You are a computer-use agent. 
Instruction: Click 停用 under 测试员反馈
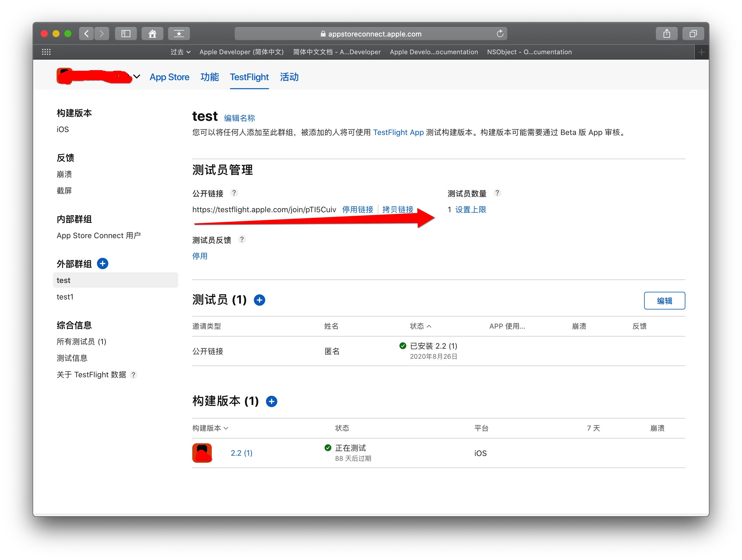(200, 256)
